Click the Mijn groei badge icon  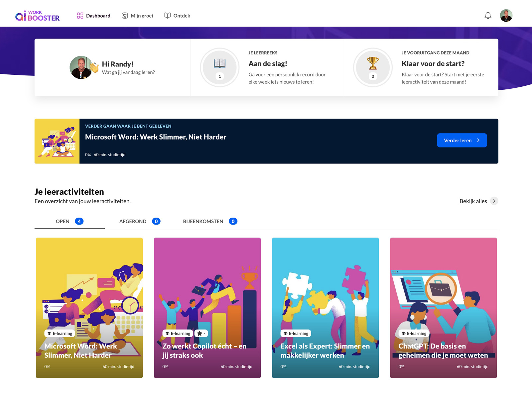125,16
